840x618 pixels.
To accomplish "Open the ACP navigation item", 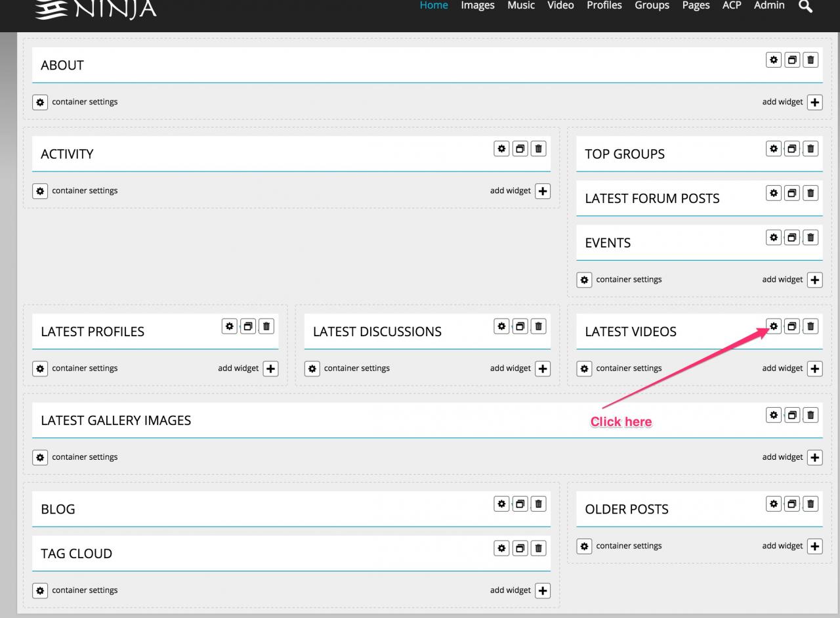I will [x=731, y=6].
